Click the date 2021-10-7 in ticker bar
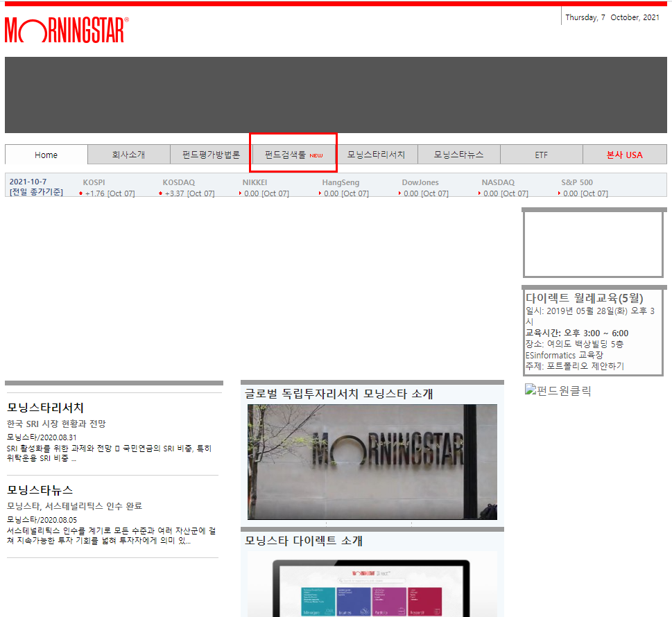Viewport: 672px width, 617px height. pos(28,182)
